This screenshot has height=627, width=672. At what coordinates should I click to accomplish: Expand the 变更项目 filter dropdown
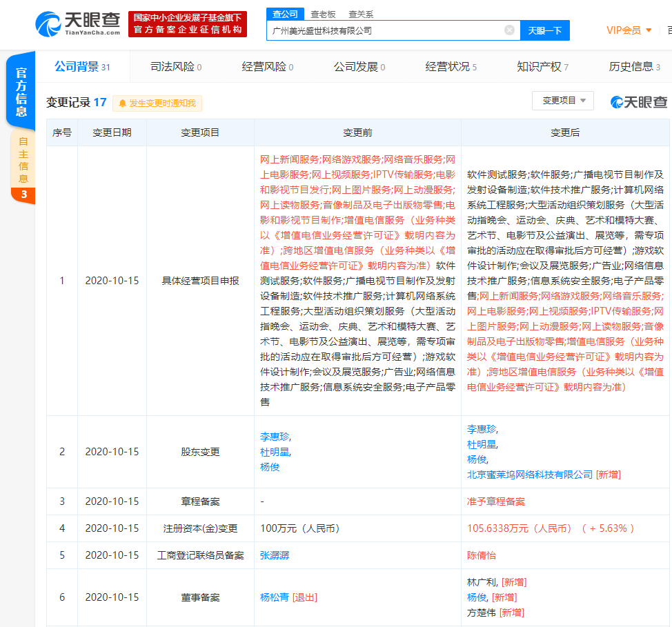coord(563,101)
